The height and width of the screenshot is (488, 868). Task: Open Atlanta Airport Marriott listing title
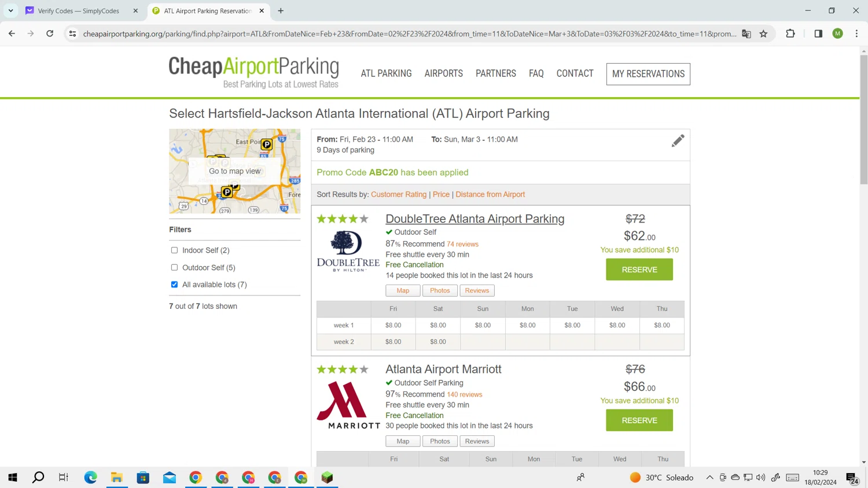pyautogui.click(x=443, y=369)
